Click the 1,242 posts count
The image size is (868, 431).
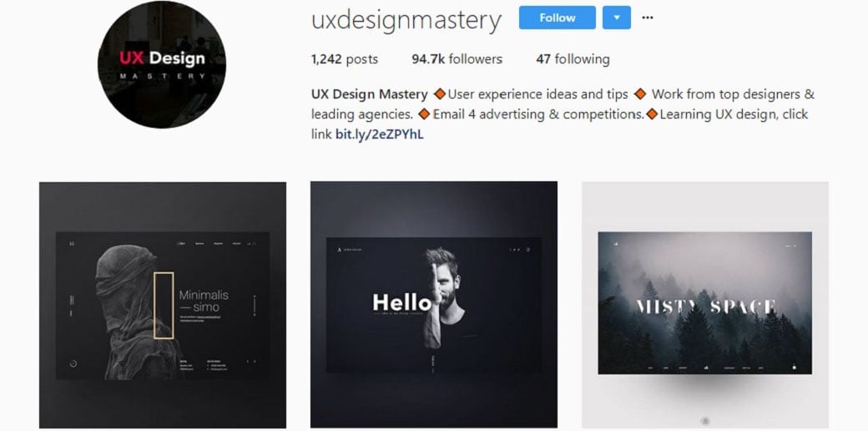click(345, 59)
